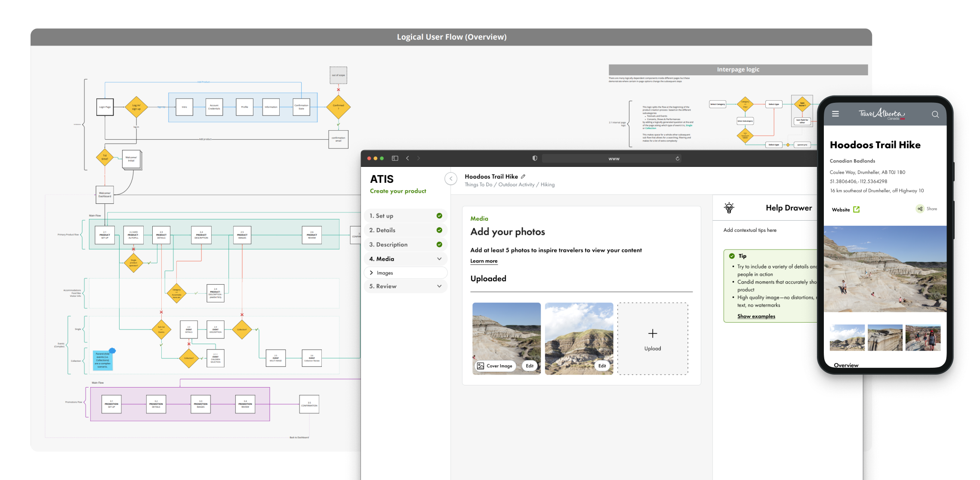Viewport: 980px width, 480px height.
Task: Click the page reload icon
Action: (678, 159)
